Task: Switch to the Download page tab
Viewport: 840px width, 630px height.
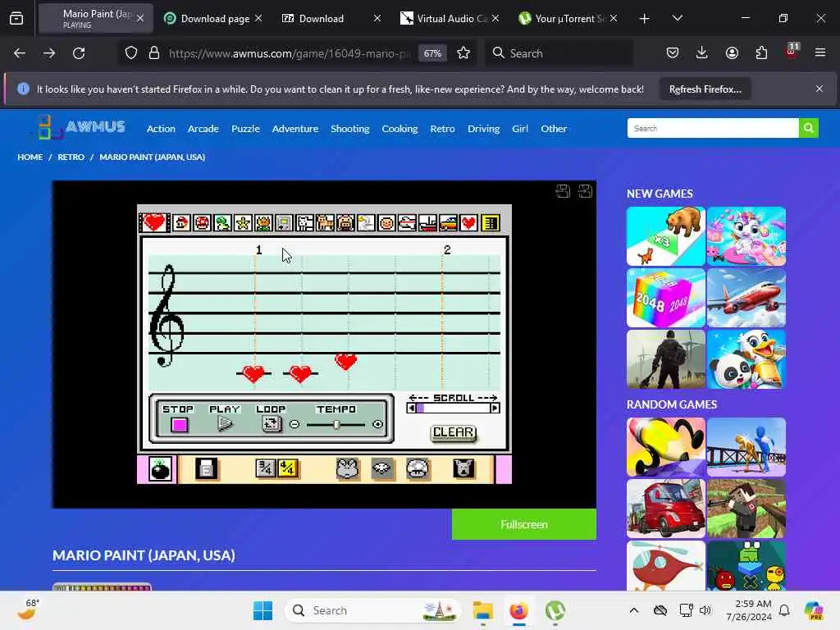Action: 214,18
